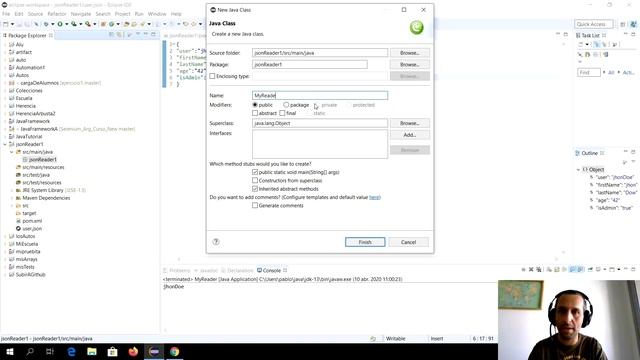This screenshot has width=640, height=360.
Task: Click the Debug bug toolbar icon
Action: (x=46, y=24)
